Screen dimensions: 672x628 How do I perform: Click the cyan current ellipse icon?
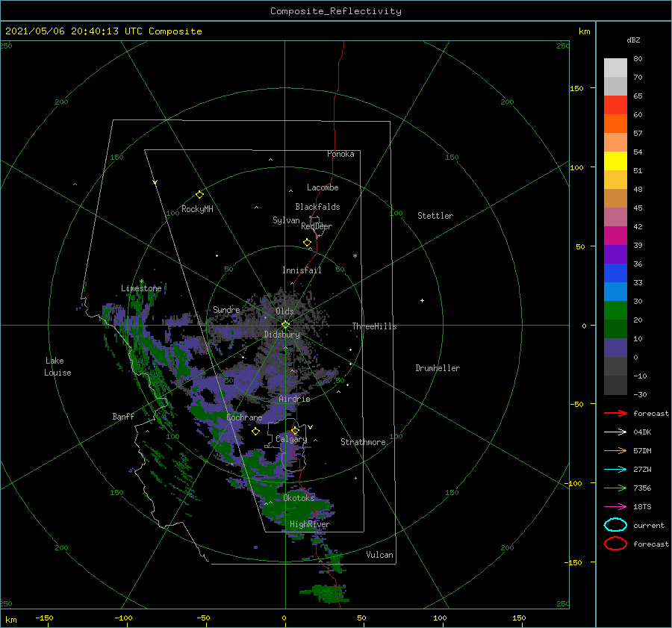coord(615,525)
